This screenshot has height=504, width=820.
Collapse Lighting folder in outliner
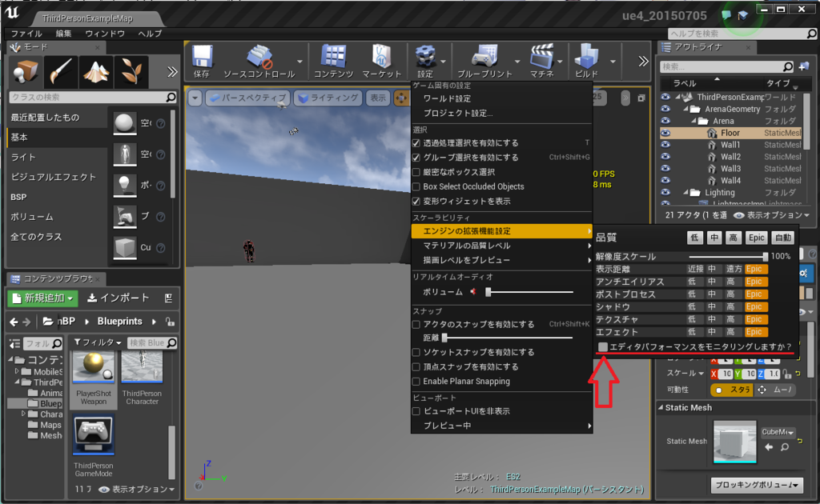[x=686, y=193]
